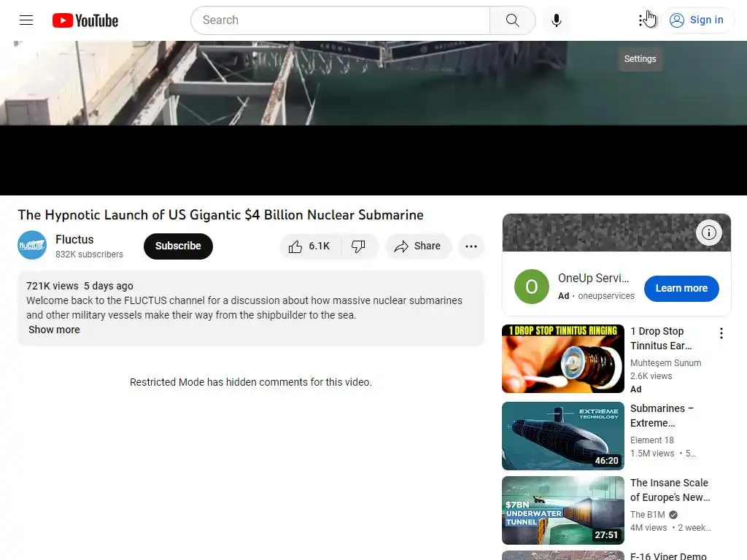Open F-16 Viper Demo video title
Viewport: 747px width, 560px height.
(668, 555)
